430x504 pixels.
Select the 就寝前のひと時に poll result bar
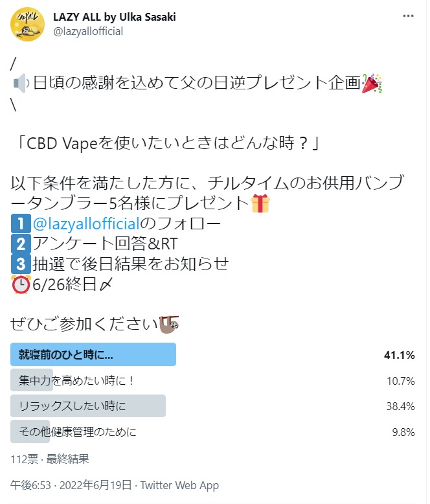pyautogui.click(x=93, y=354)
